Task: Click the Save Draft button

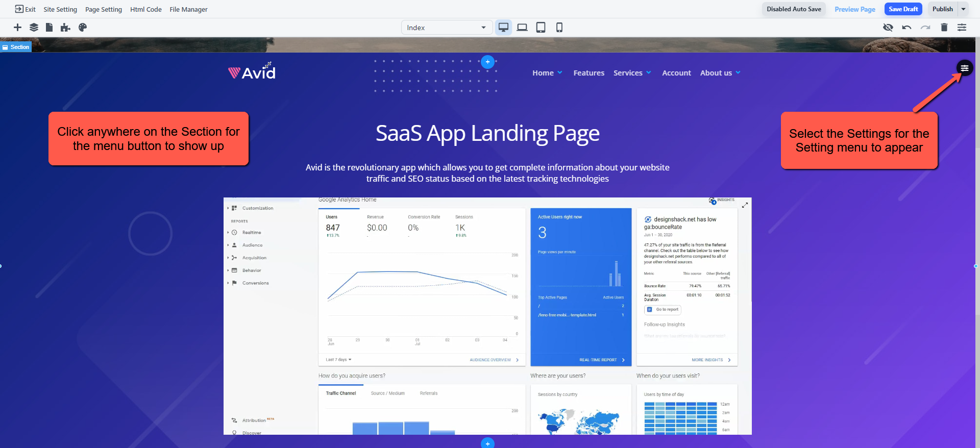Action: coord(903,9)
